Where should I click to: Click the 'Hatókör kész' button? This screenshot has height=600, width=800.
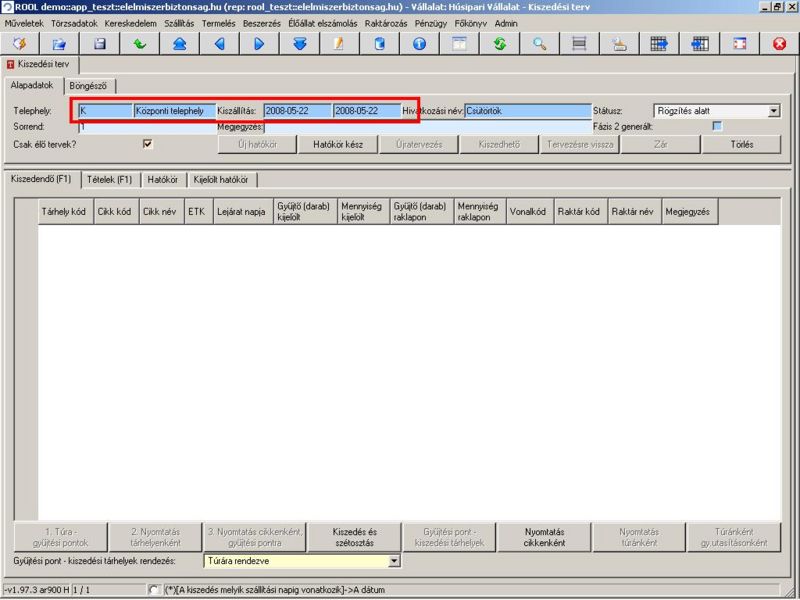pyautogui.click(x=338, y=144)
